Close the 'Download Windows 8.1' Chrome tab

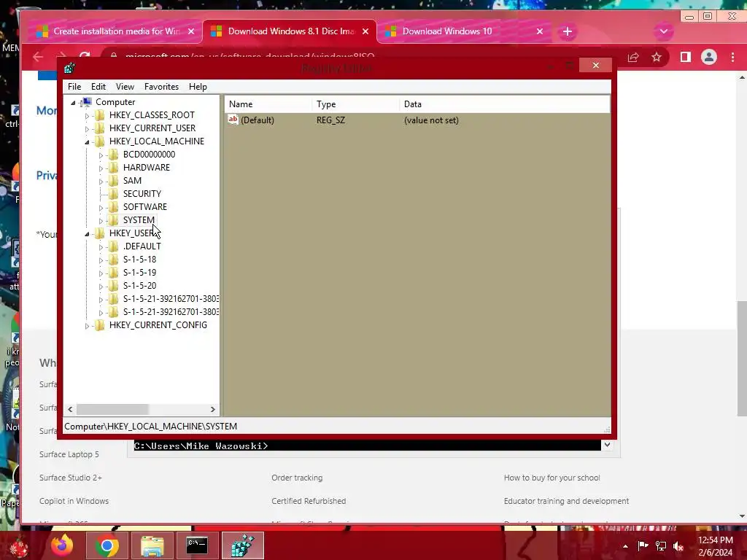tap(365, 31)
